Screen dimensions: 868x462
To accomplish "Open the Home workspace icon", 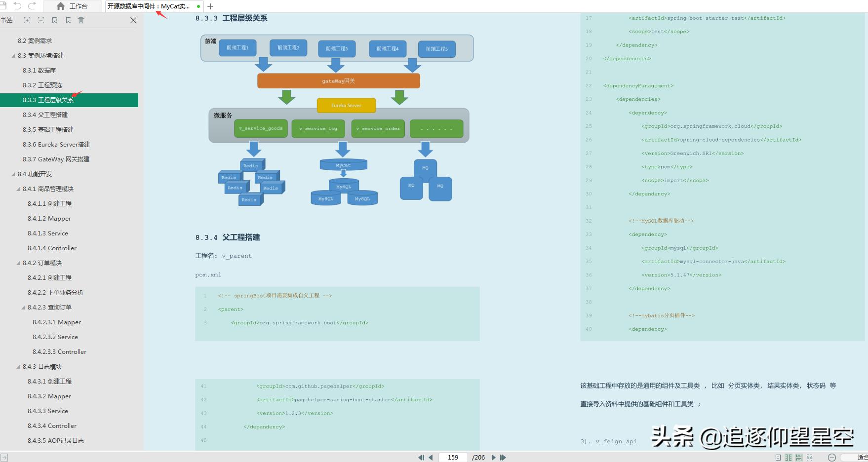I will click(59, 6).
